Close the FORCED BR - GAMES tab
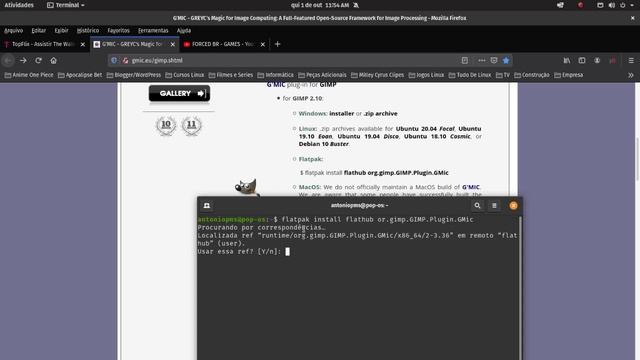The height and width of the screenshot is (360, 640). coord(263,44)
